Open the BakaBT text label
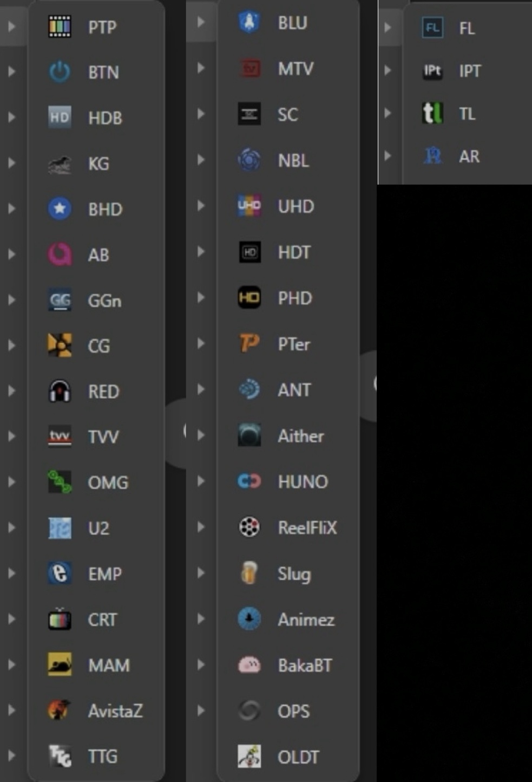The image size is (532, 782). [x=305, y=665]
